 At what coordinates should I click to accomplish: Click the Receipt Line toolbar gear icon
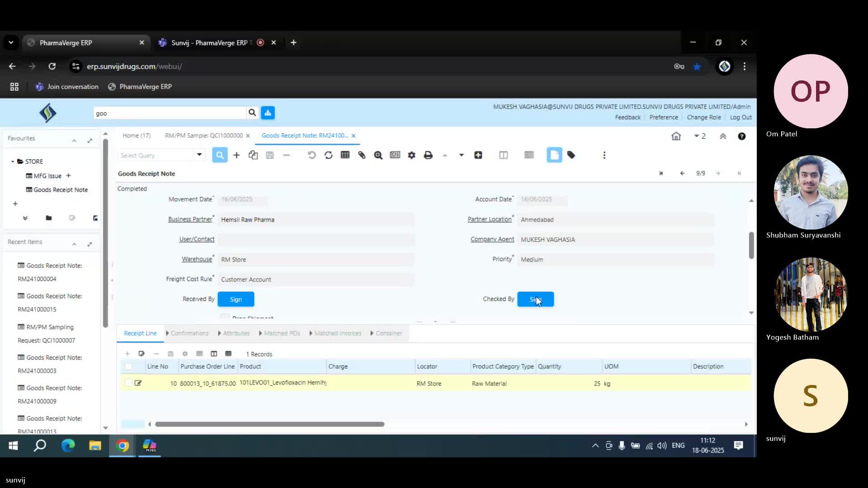click(x=185, y=354)
